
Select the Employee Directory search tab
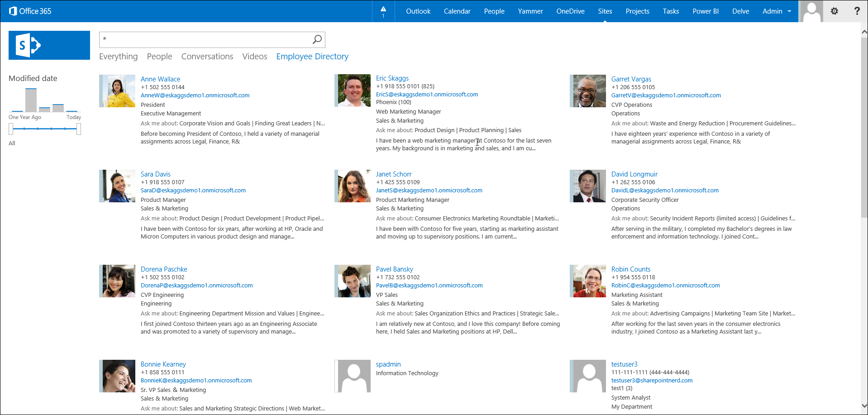(312, 56)
